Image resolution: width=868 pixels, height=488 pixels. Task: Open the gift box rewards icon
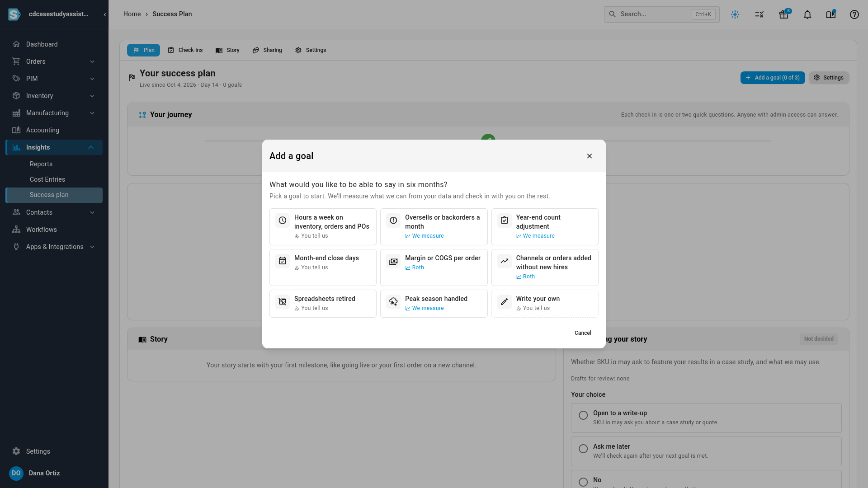tap(784, 14)
